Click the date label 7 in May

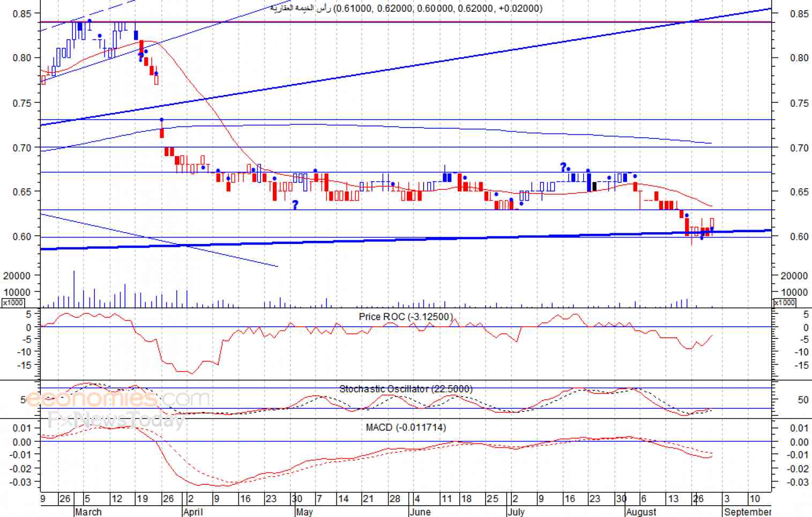coord(319,499)
